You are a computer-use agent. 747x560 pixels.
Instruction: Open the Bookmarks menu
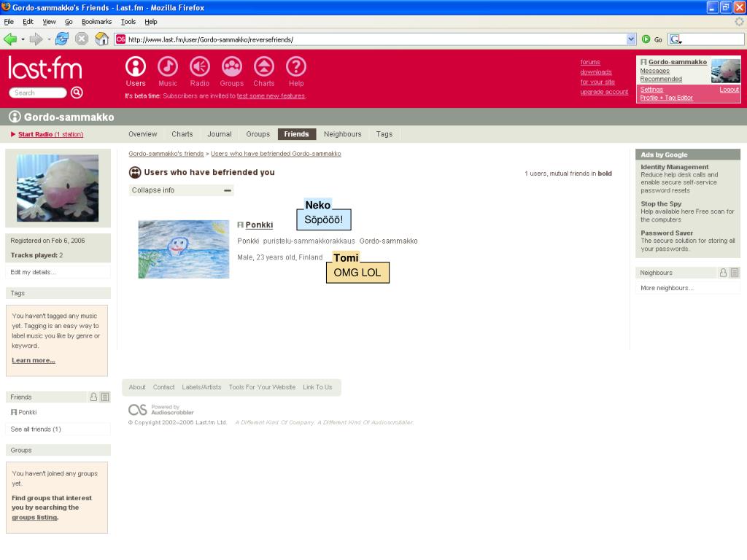point(97,22)
